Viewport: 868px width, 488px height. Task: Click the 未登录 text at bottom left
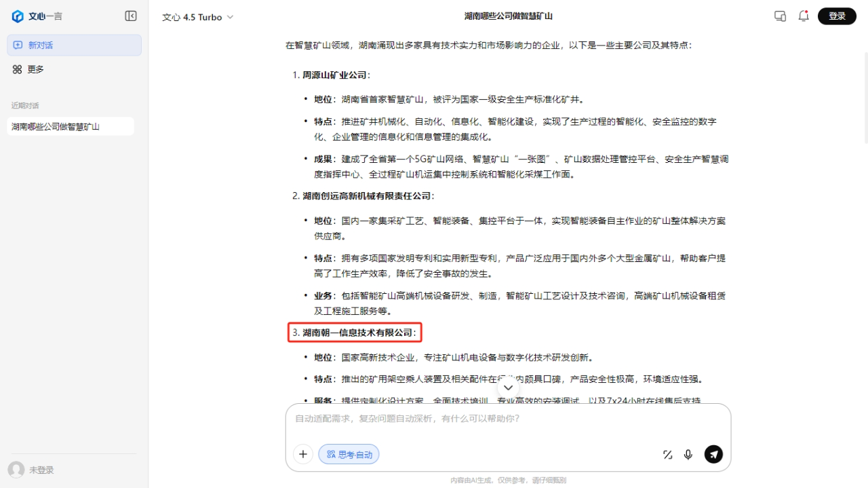coord(41,470)
